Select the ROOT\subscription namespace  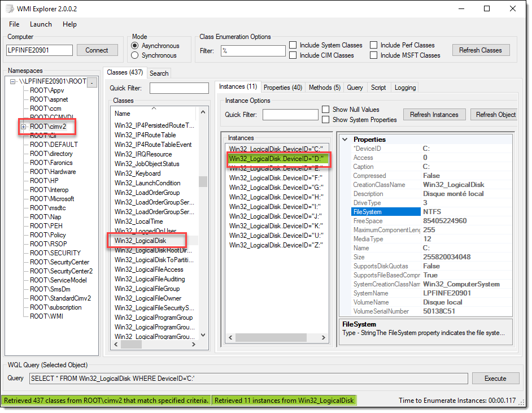coord(56,307)
